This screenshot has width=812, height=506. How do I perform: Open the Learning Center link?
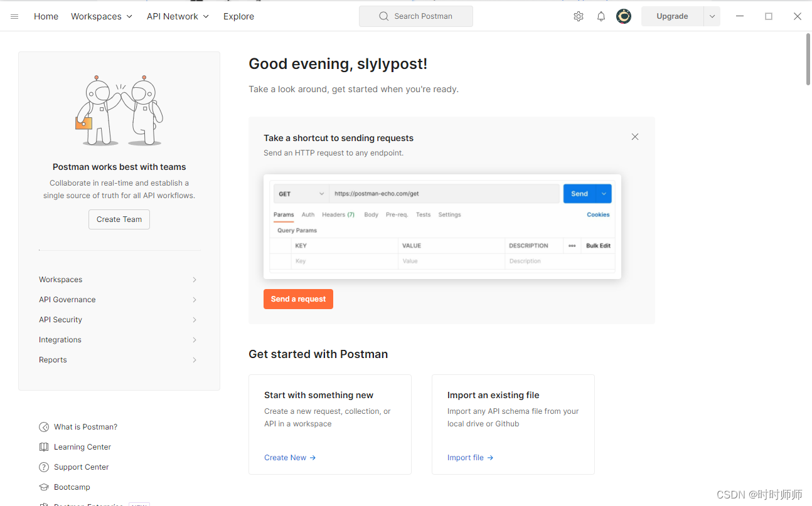click(82, 447)
